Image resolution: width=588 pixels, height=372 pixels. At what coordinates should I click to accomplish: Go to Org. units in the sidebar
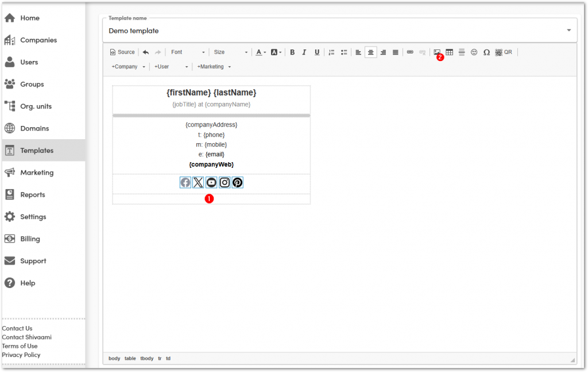coord(36,106)
